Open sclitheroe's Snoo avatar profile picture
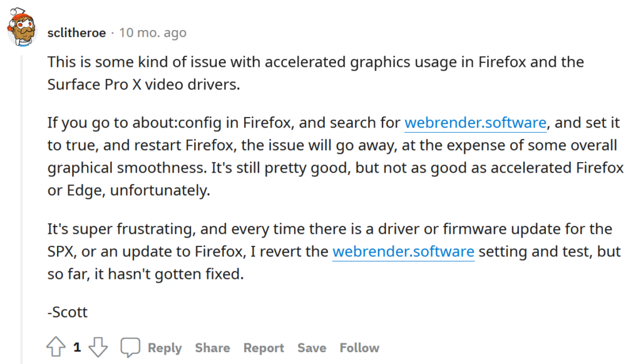Viewport: 641px width, 364px height. coord(22,27)
